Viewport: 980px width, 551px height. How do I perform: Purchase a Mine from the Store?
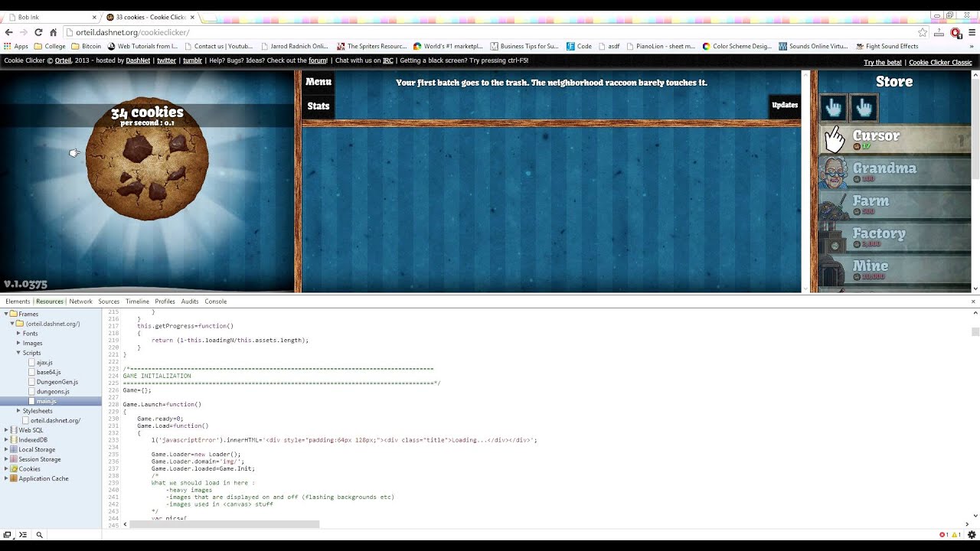click(894, 269)
